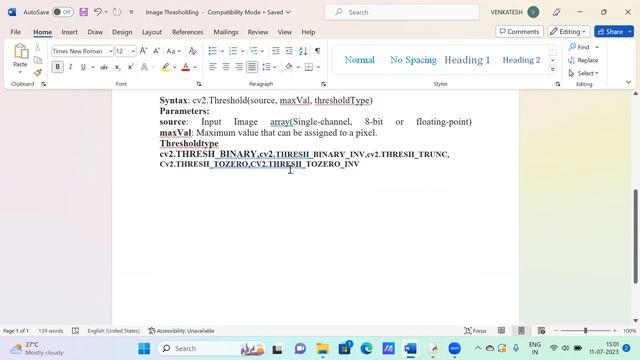The height and width of the screenshot is (360, 640).
Task: Open Focus mode from status bar
Action: point(475,331)
